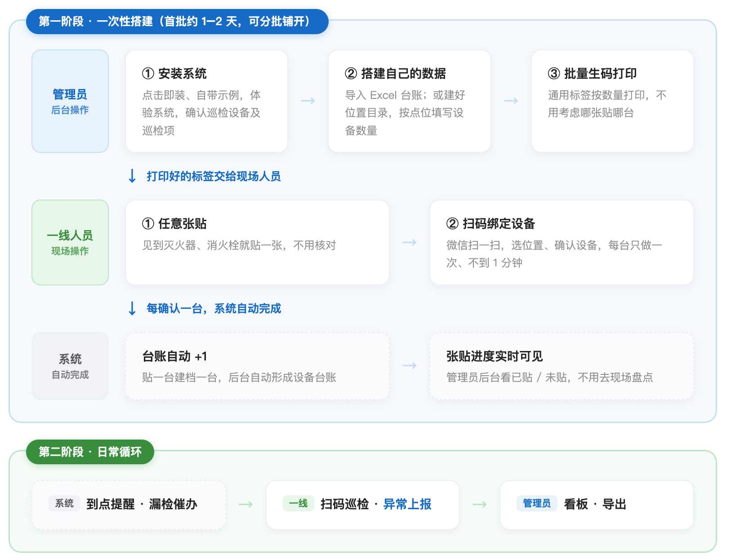Open the ③ 批量生码打印 step card
This screenshot has height=560, width=731.
coord(612,101)
